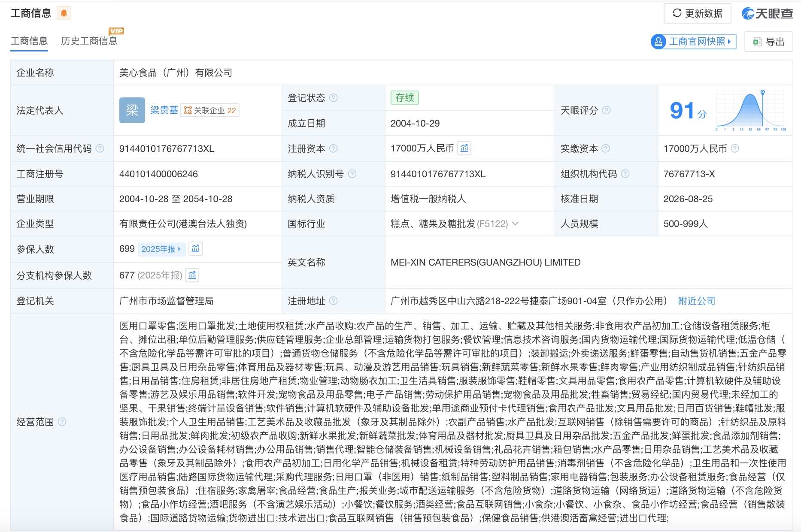This screenshot has height=532, width=801.
Task: Click help icon next to 天眼评分
Action: coord(606,110)
